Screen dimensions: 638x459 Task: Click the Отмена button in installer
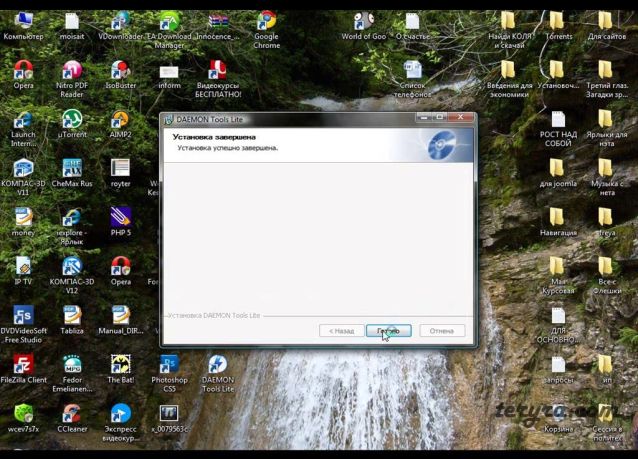pos(442,331)
